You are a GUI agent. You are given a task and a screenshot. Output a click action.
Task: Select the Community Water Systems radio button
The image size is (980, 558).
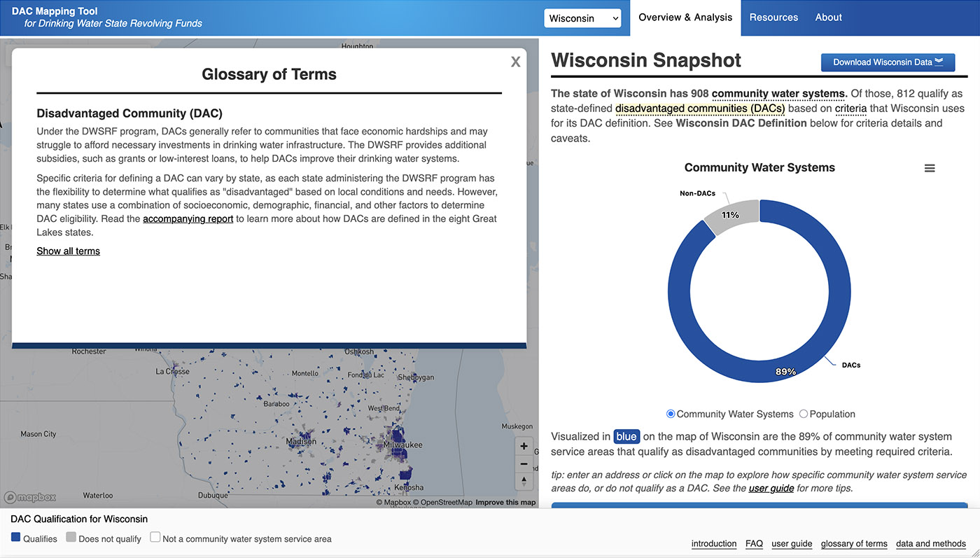pyautogui.click(x=671, y=414)
